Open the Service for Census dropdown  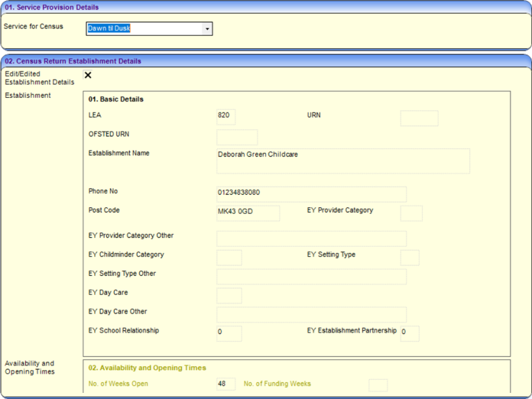click(x=207, y=29)
